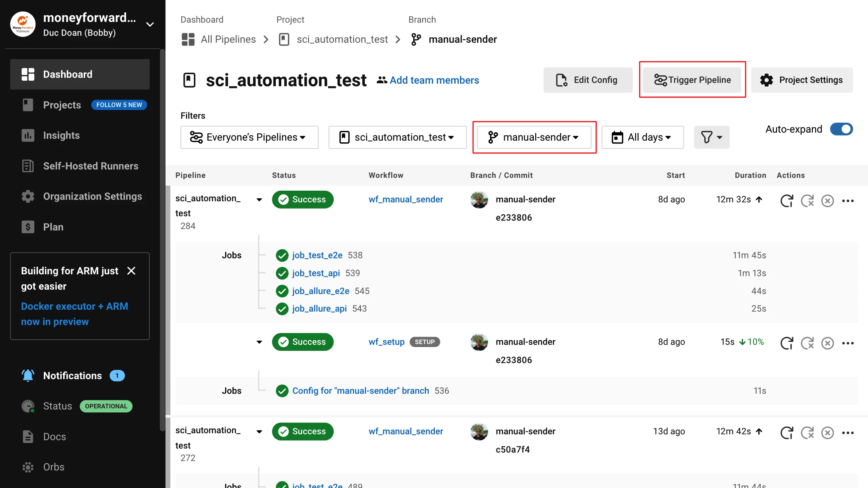Open the sci_automation_test project filter dropdown
This screenshot has height=488, width=868.
pyautogui.click(x=397, y=137)
